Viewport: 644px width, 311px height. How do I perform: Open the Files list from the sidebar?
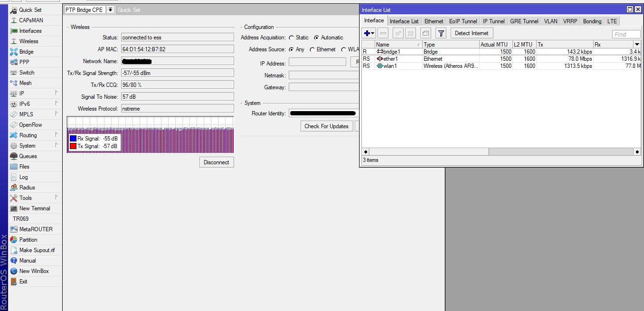click(25, 166)
